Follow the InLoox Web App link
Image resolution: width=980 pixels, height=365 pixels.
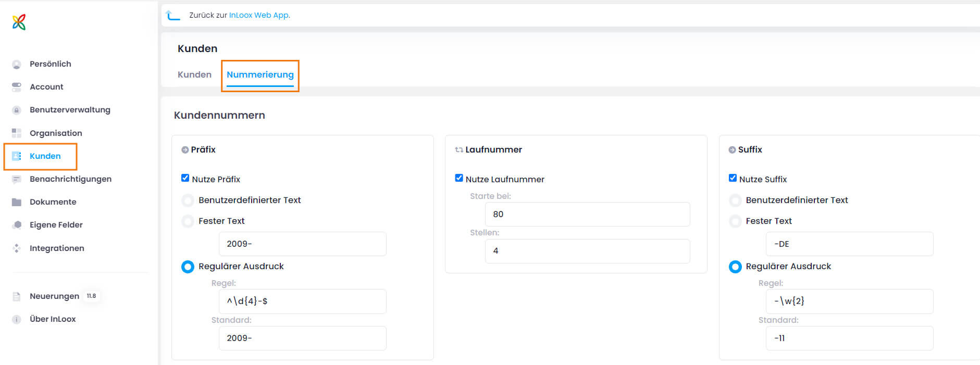259,15
